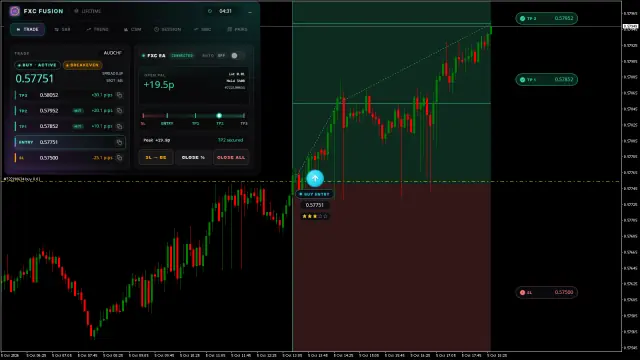The width and height of the screenshot is (640, 360).
Task: Click the three-star rating under Buy Entry
Action: 315,216
